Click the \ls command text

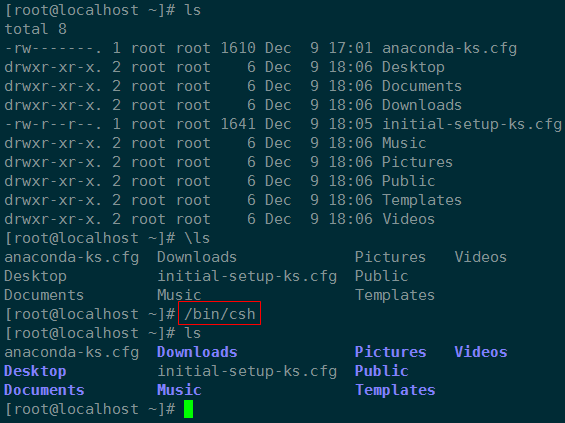pyautogui.click(x=197, y=238)
